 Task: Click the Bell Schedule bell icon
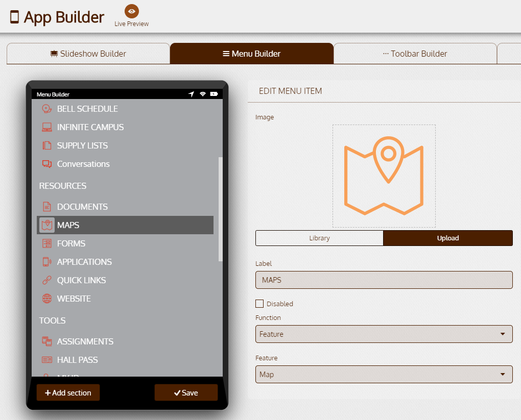click(x=47, y=109)
